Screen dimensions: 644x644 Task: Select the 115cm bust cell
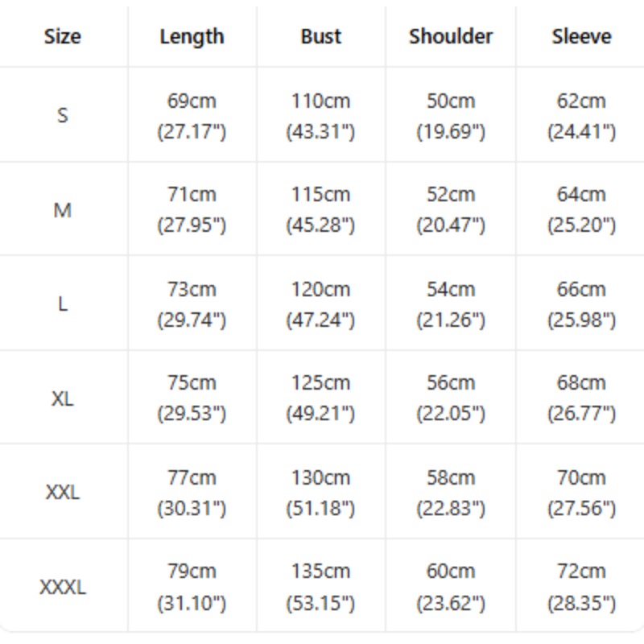(320, 209)
